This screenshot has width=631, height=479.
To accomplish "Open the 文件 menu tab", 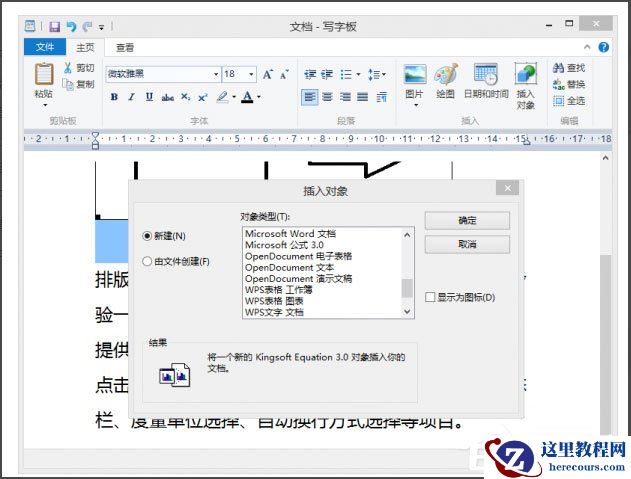I will coord(45,47).
